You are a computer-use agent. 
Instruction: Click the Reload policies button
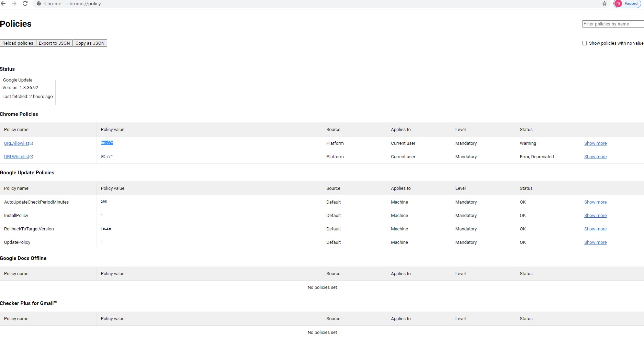(x=18, y=43)
